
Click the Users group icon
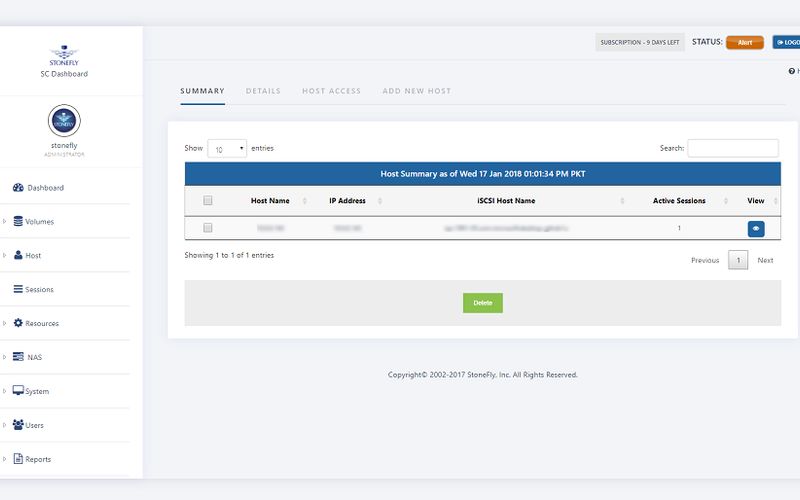18,425
